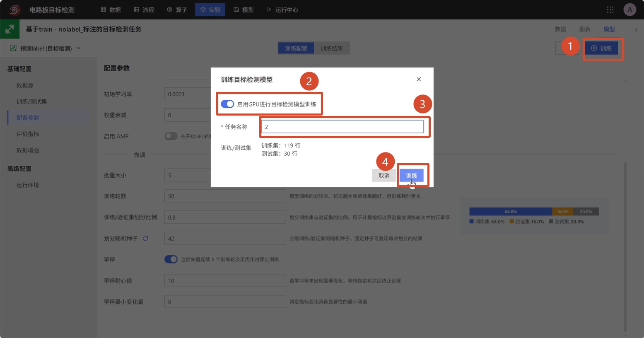The height and width of the screenshot is (338, 644).
Task: Open the 数据 top menu
Action: (x=111, y=10)
